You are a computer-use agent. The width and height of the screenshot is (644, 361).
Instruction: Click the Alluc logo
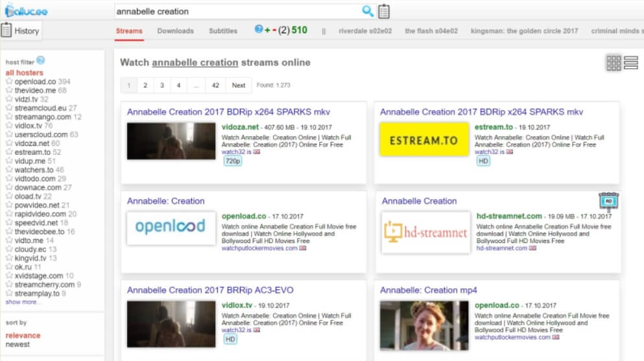pyautogui.click(x=27, y=10)
